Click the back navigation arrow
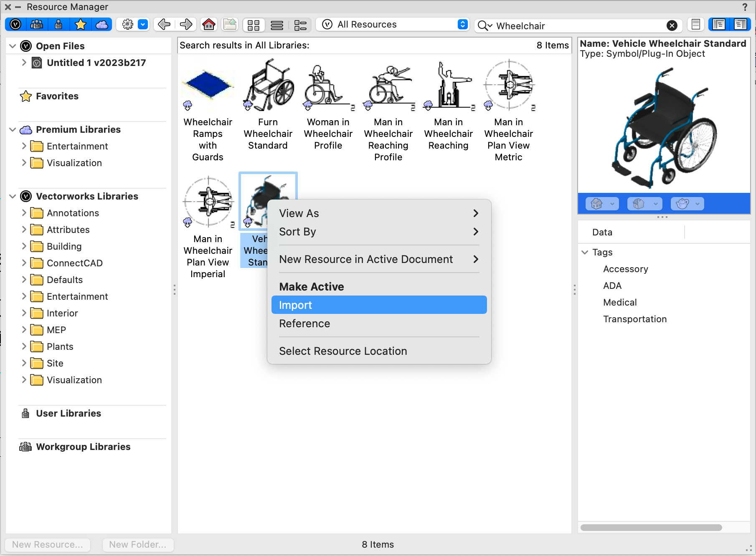 pyautogui.click(x=164, y=24)
